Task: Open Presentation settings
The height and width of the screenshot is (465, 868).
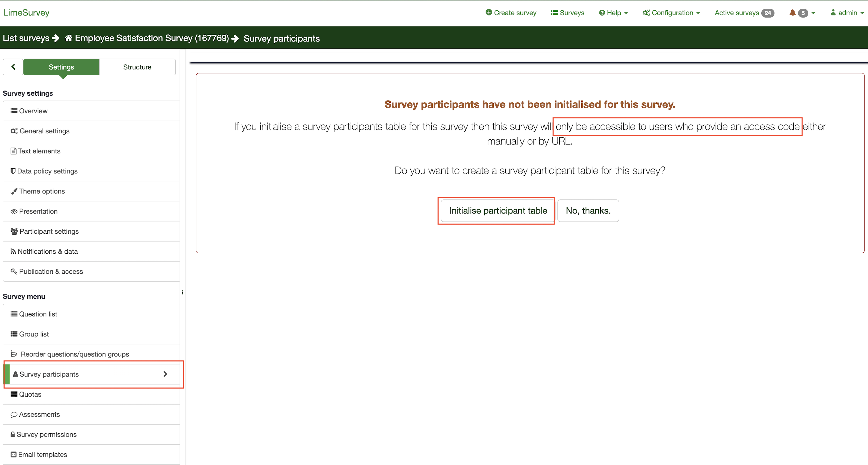Action: pyautogui.click(x=91, y=211)
